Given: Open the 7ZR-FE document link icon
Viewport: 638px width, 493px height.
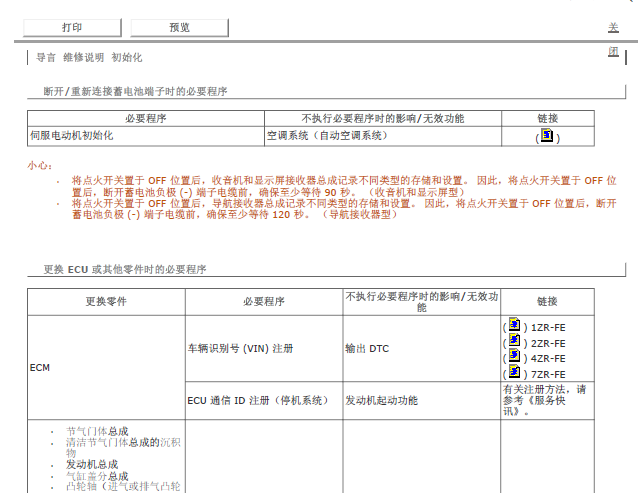Looking at the screenshot, I should pyautogui.click(x=514, y=371).
